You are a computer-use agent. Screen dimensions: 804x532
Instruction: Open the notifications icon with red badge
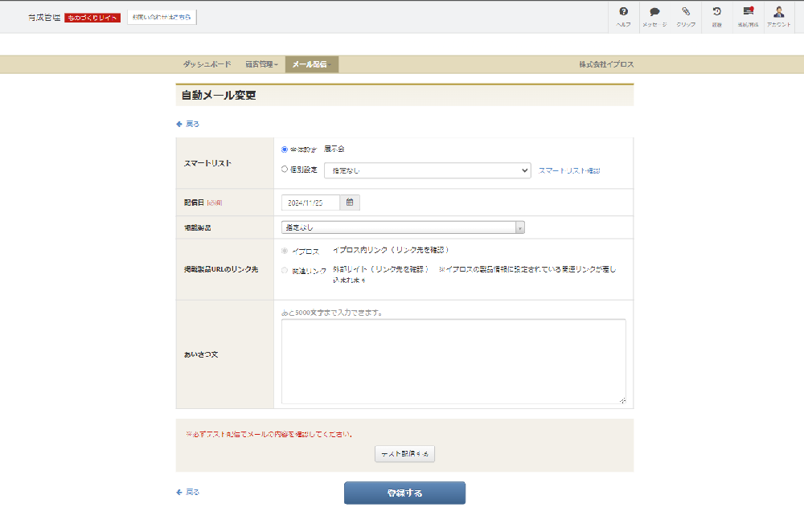[x=748, y=16]
